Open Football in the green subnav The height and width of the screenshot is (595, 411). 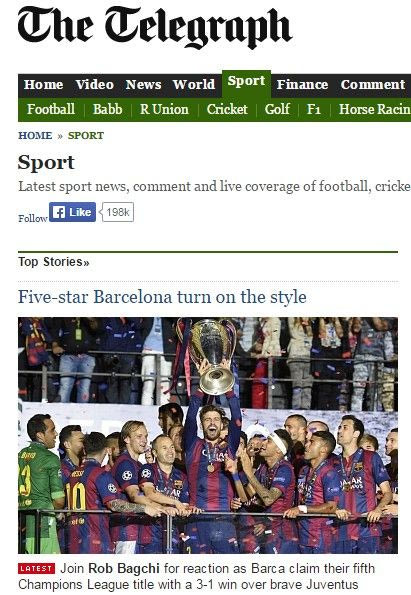(51, 110)
